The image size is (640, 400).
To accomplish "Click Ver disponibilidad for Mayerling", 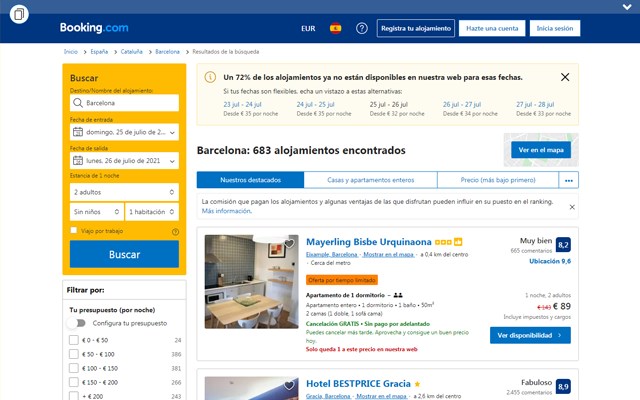I will 530,335.
